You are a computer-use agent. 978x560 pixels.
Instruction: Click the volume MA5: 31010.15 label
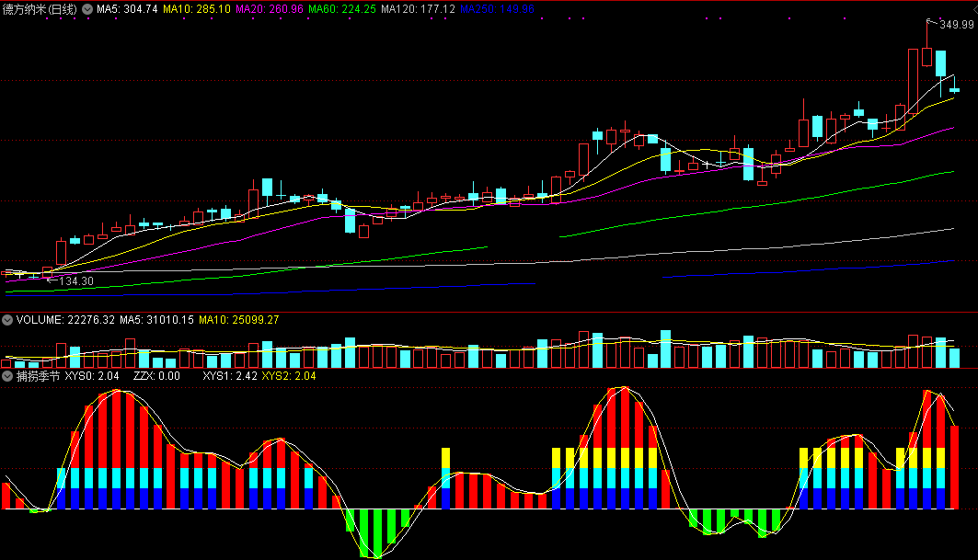click(x=156, y=320)
